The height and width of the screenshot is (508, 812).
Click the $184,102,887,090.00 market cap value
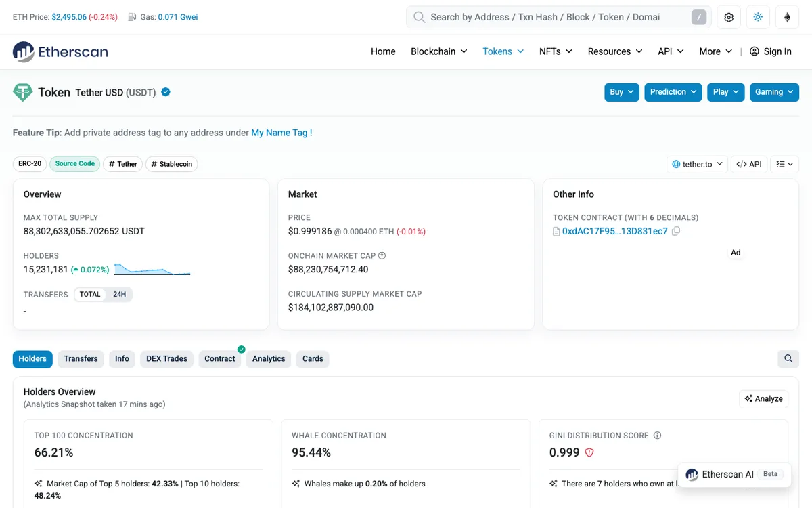pyautogui.click(x=331, y=308)
